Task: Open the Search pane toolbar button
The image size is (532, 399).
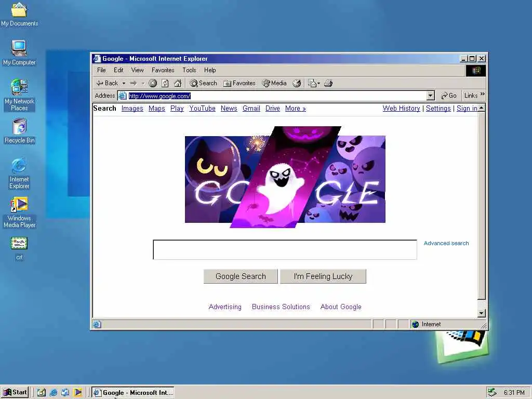Action: coord(203,83)
